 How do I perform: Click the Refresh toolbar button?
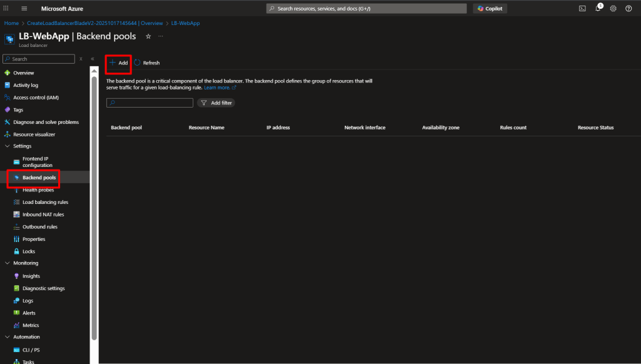(x=147, y=63)
